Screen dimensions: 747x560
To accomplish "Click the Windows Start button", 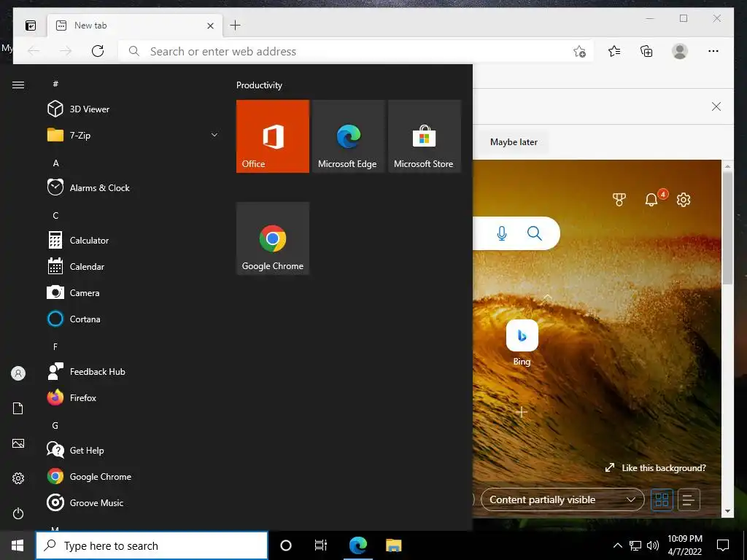I will pyautogui.click(x=18, y=545).
